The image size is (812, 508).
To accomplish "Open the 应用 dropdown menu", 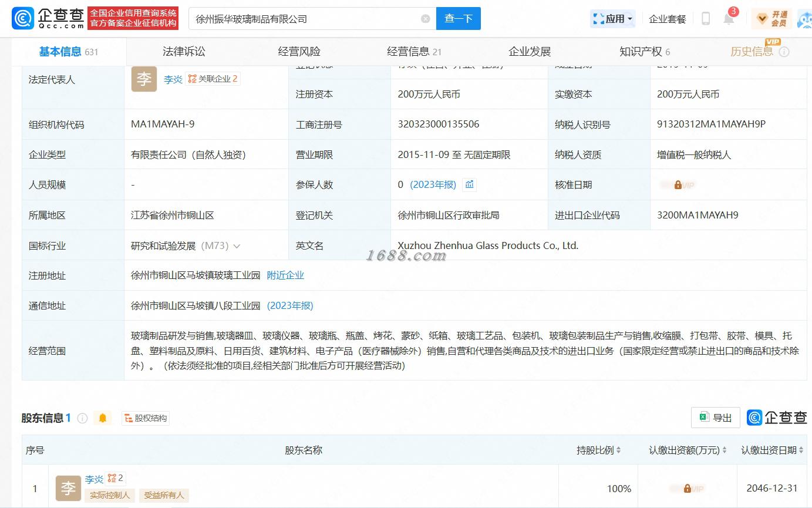I will (x=612, y=19).
